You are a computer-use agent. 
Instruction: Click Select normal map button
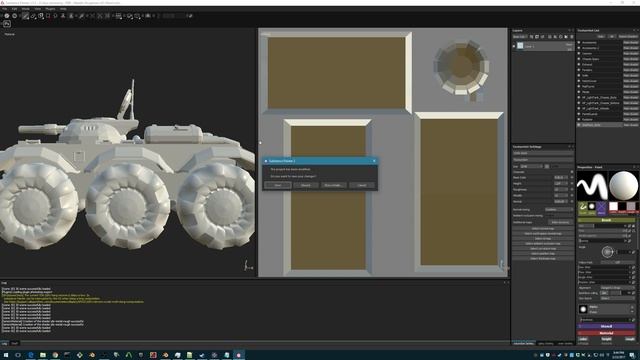click(x=542, y=229)
